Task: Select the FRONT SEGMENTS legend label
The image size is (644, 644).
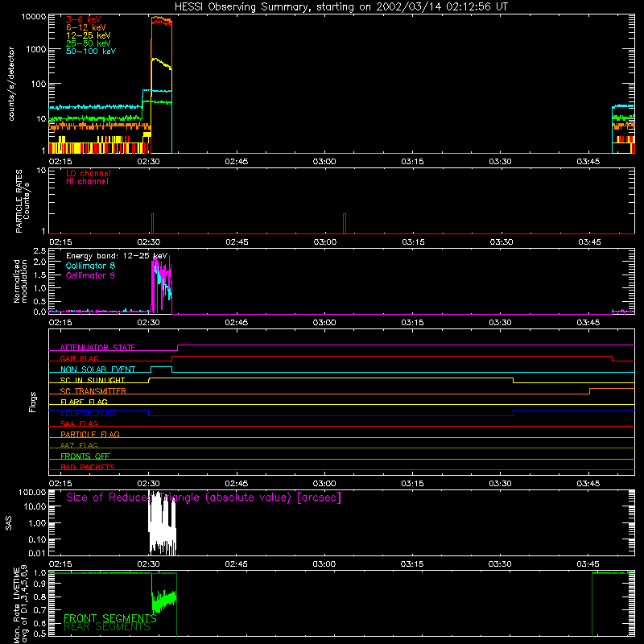Action: coord(110,618)
